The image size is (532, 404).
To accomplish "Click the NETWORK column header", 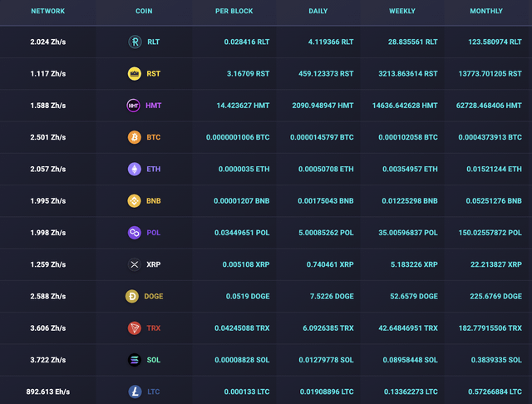I will click(47, 12).
